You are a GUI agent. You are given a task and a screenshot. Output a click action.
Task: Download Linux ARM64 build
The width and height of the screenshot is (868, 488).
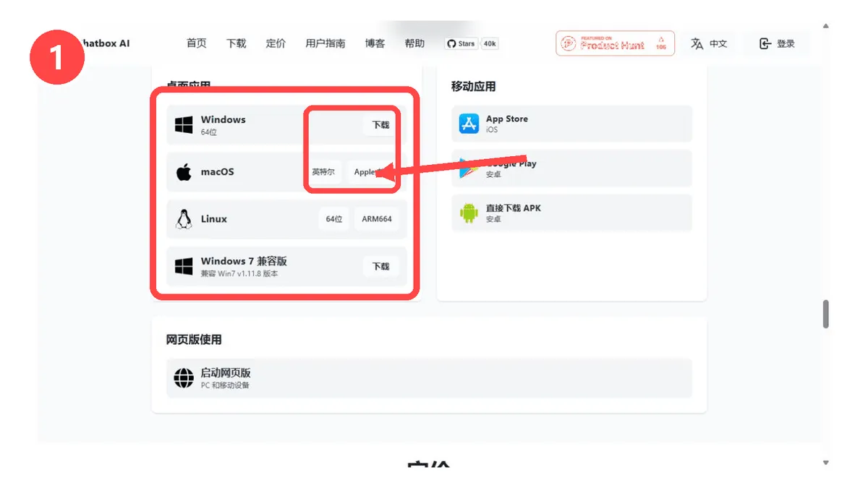[x=376, y=219]
